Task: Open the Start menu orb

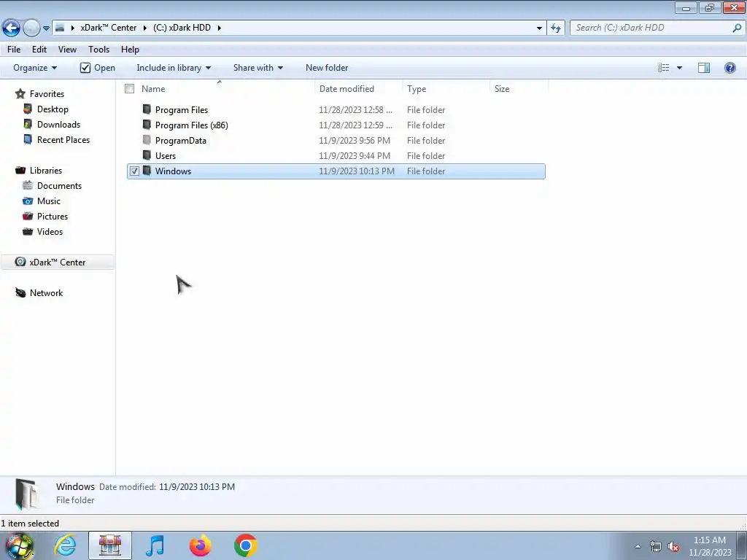Action: (x=20, y=546)
